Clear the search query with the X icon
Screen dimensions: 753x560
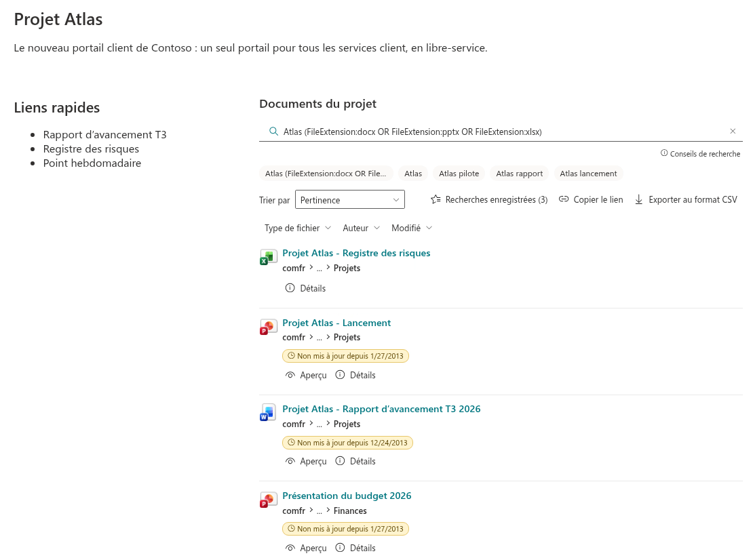[x=733, y=131]
